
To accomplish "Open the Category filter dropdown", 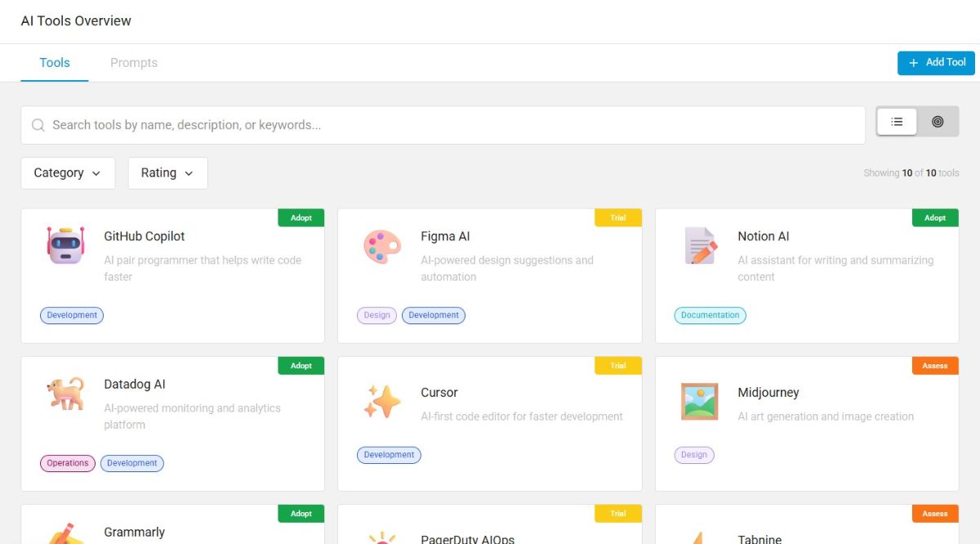I will click(68, 173).
